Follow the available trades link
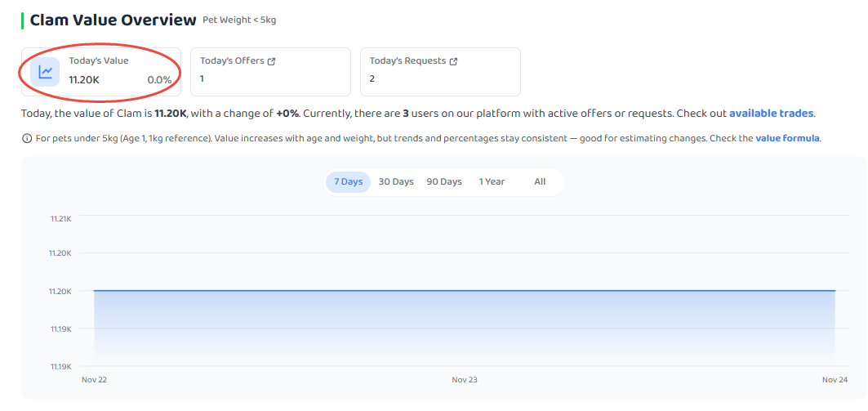Screen dimensions: 868x411 pyautogui.click(x=771, y=114)
